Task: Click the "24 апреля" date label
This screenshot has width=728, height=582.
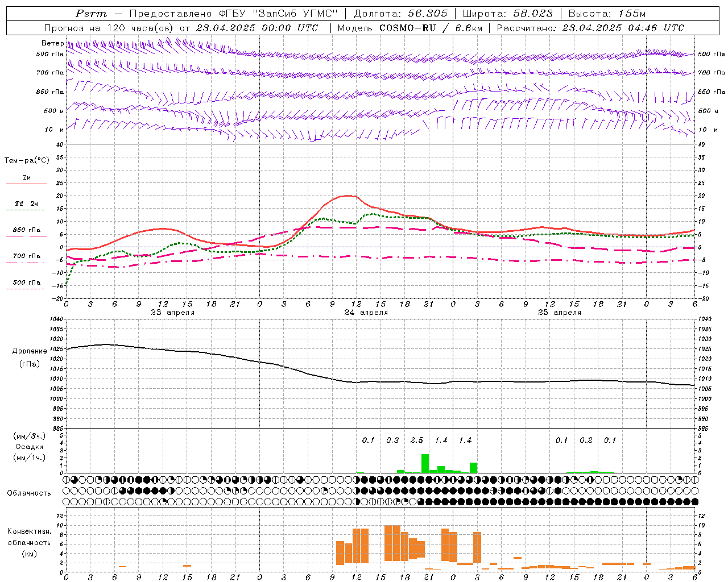Action: pos(366,313)
